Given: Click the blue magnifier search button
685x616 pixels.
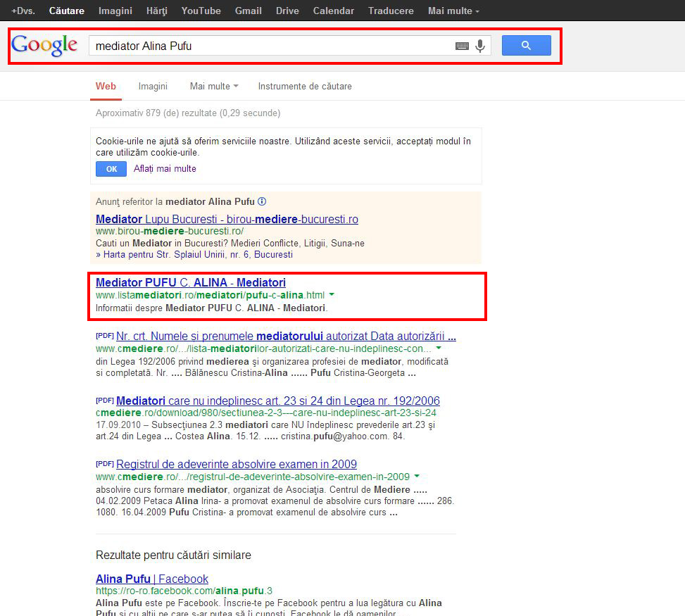Looking at the screenshot, I should (527, 46).
